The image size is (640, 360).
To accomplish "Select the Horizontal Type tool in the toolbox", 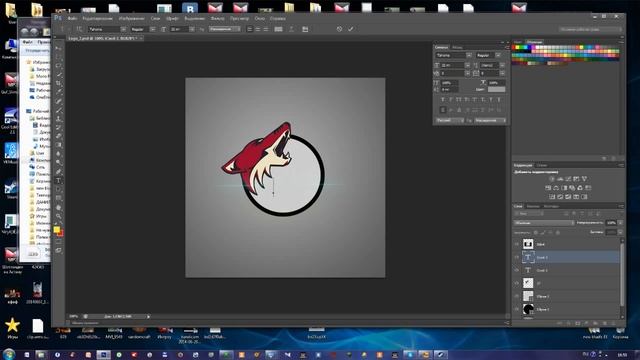I will pos(59,181).
